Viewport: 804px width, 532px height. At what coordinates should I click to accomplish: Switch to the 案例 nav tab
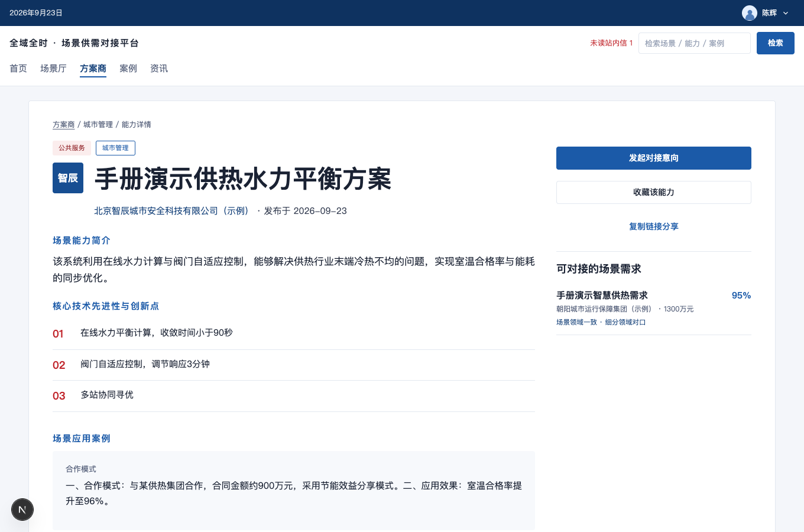tap(128, 69)
